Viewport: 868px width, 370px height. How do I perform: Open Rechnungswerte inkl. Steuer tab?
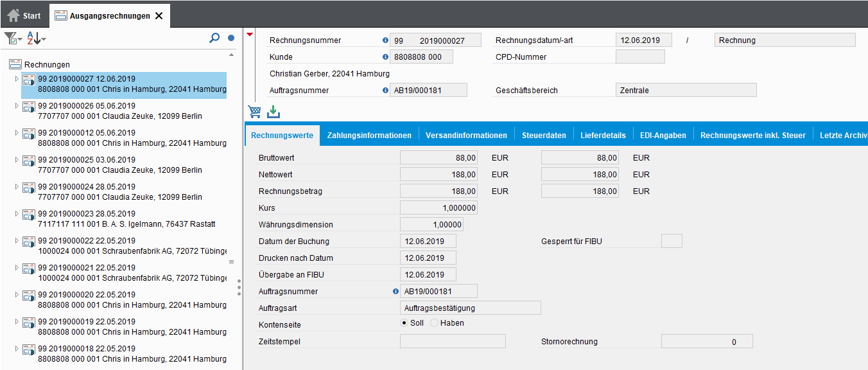click(753, 136)
